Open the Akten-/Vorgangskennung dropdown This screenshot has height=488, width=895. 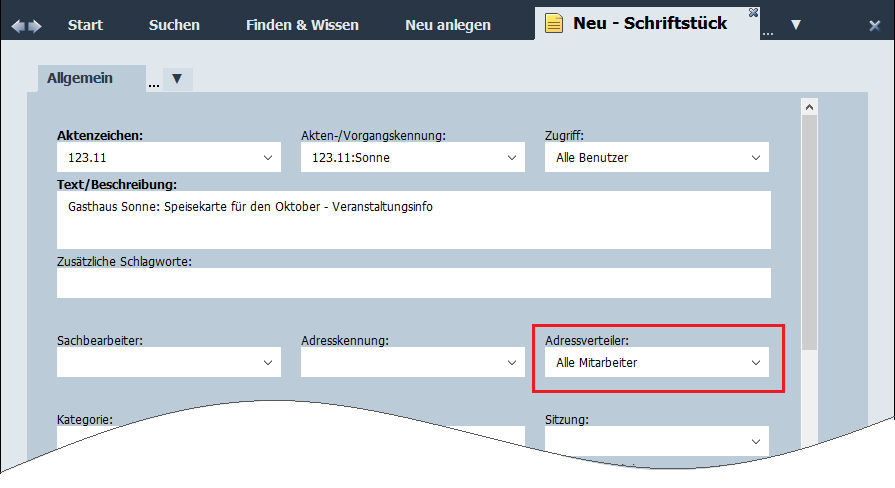pyautogui.click(x=512, y=158)
